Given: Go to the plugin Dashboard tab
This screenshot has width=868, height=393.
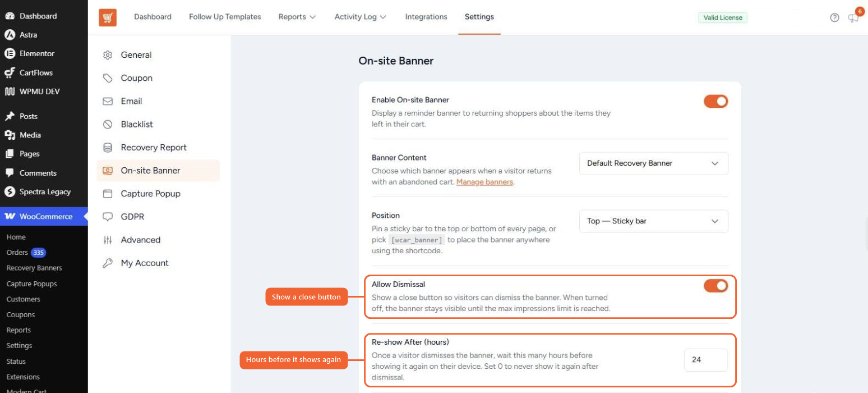Looking at the screenshot, I should point(153,17).
